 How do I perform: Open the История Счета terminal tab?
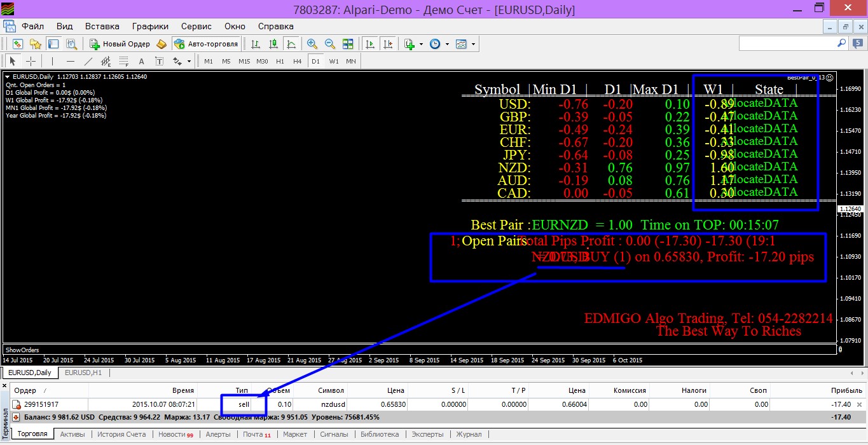point(122,434)
